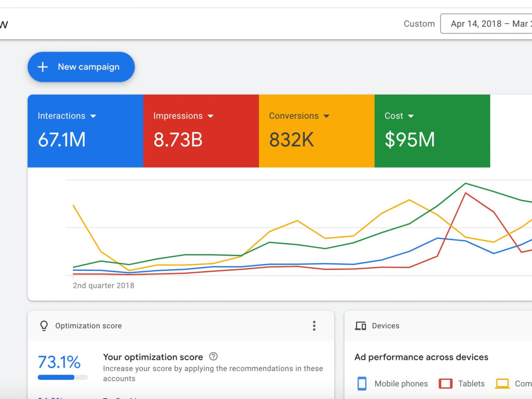Select the Interactions 67.1M metric card
Screen dimensions: 532x399
86,131
